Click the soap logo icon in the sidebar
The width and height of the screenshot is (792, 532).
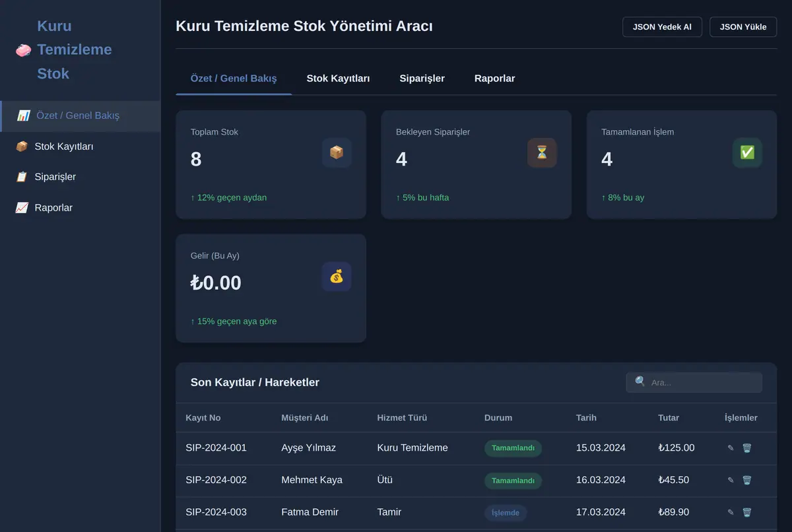tap(23, 50)
